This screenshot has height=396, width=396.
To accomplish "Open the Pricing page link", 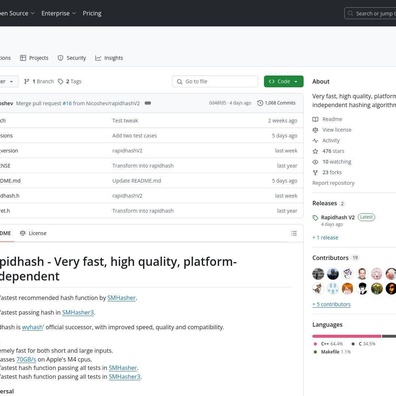I will pos(92,13).
